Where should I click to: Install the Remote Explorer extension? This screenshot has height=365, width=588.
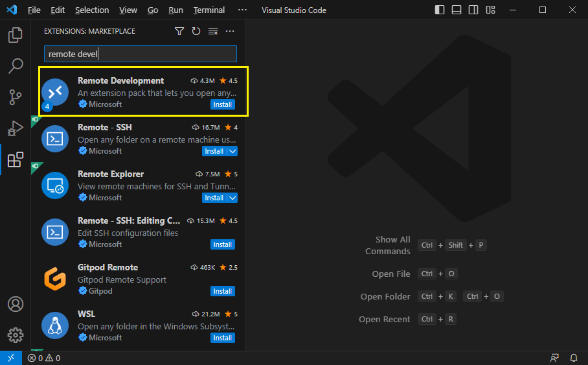pyautogui.click(x=214, y=198)
